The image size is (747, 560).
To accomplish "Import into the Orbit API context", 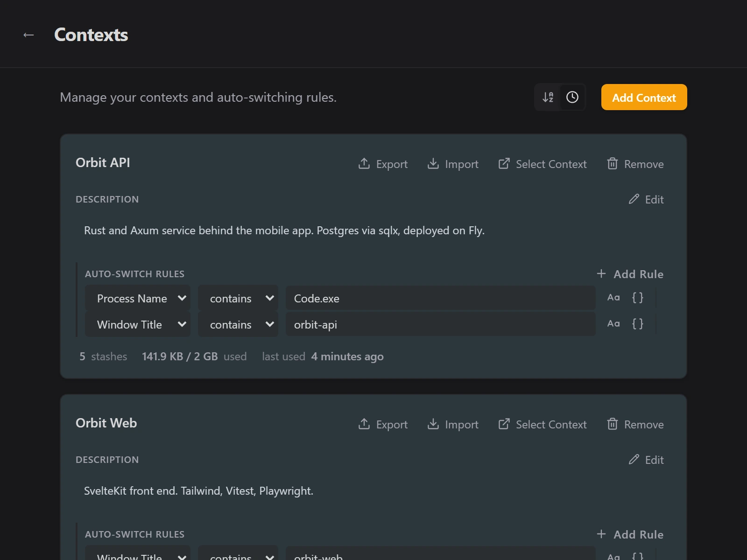I will point(453,164).
